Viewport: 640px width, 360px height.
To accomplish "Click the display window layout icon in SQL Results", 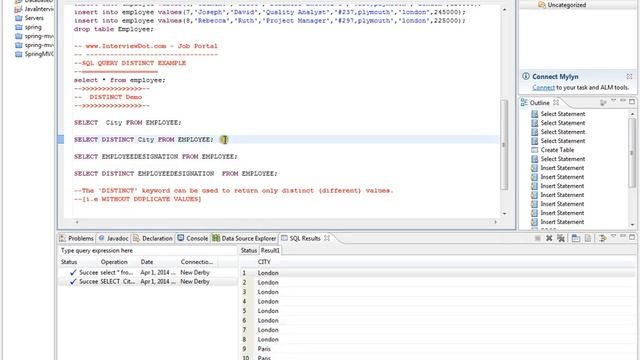I will click(576, 238).
